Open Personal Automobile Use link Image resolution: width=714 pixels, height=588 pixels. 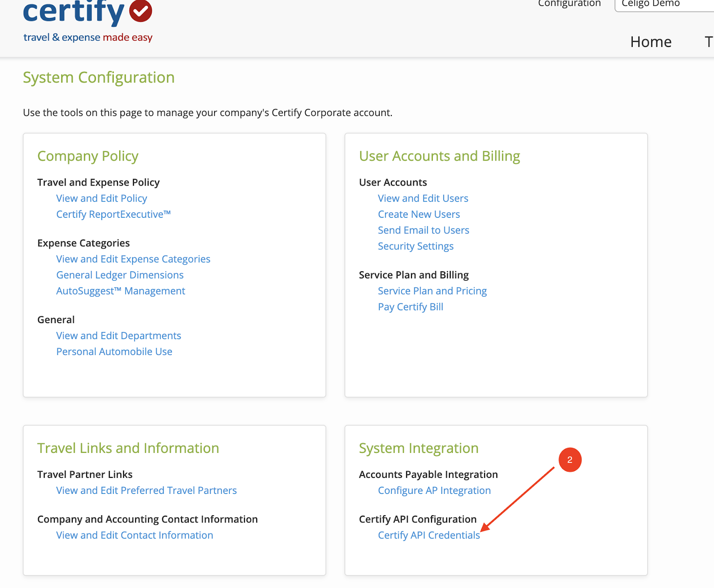(x=114, y=352)
